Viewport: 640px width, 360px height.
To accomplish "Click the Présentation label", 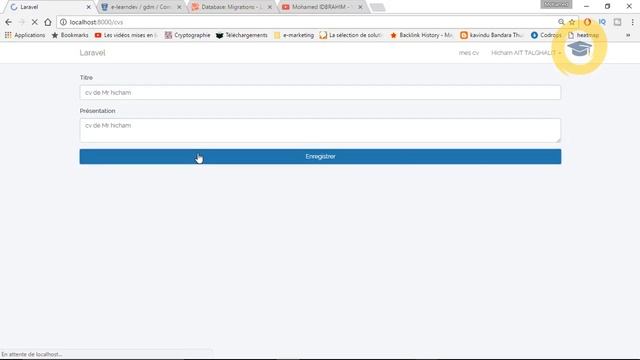I will pyautogui.click(x=98, y=111).
